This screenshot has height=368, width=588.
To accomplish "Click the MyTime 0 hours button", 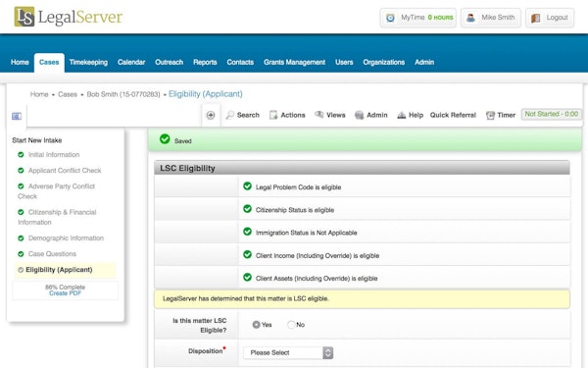I will pos(418,18).
